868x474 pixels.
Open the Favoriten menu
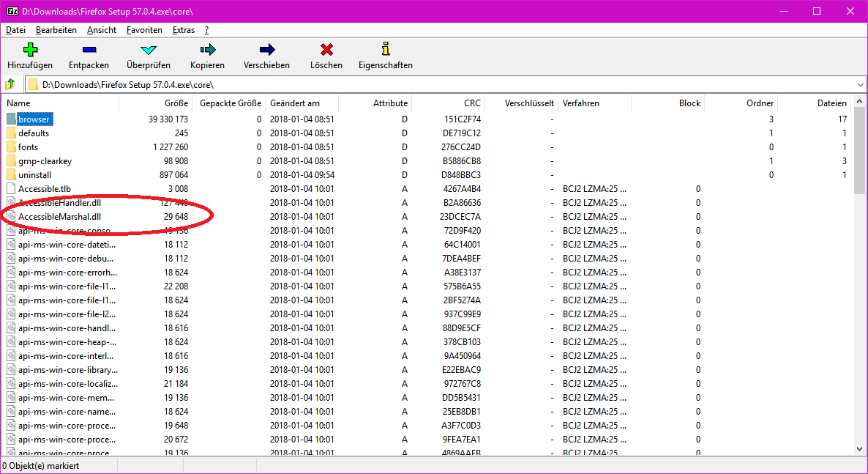(x=144, y=30)
